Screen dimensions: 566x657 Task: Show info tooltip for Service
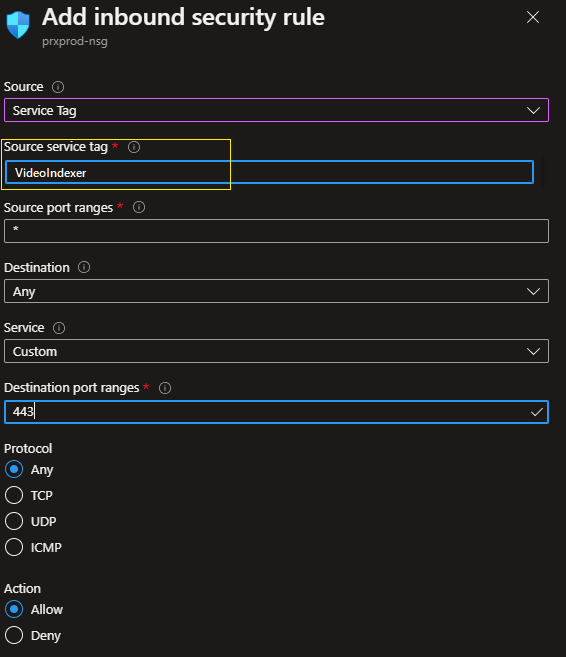pos(59,328)
